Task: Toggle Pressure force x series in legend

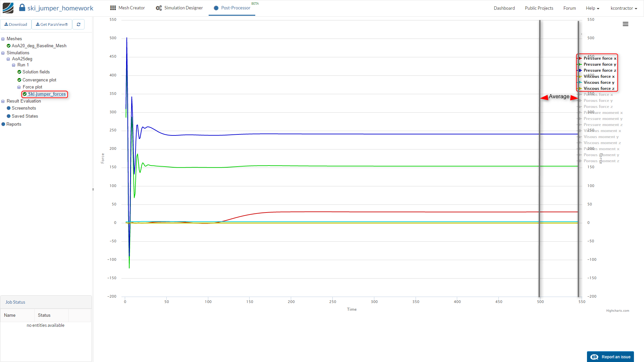Action: coord(600,58)
